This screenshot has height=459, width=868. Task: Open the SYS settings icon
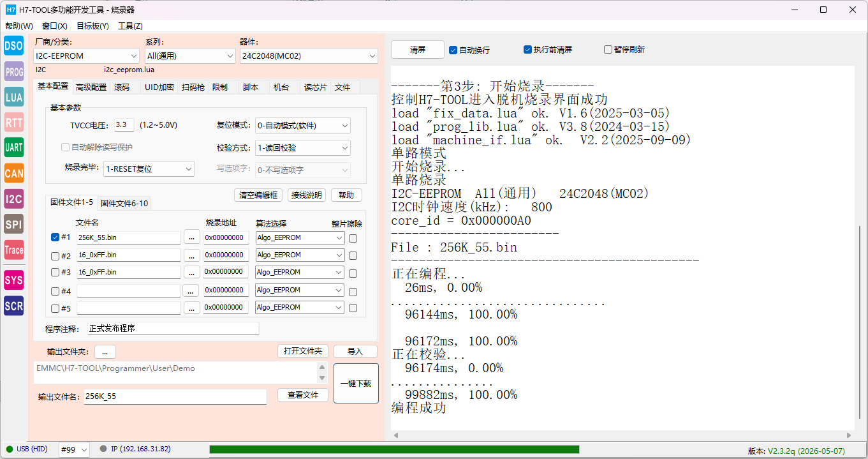pos(13,280)
